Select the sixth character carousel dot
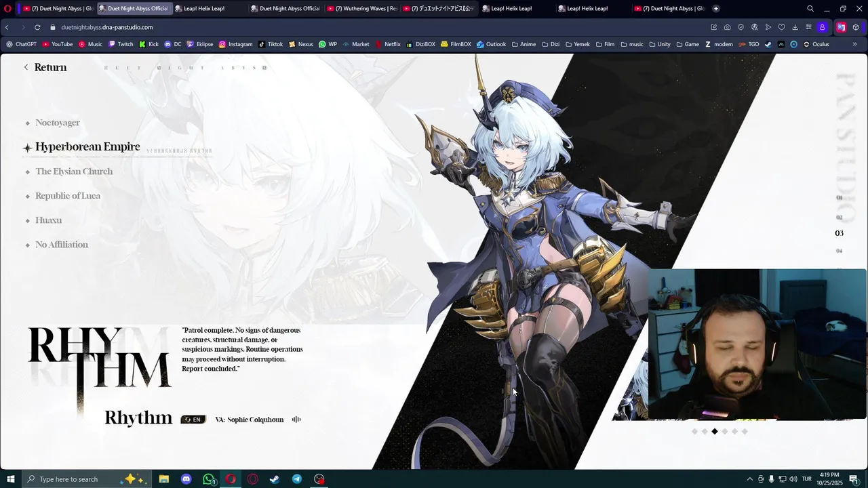The width and height of the screenshot is (868, 488). tap(745, 431)
